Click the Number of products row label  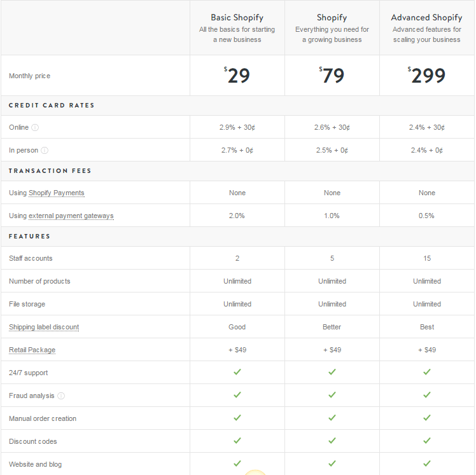coord(39,281)
